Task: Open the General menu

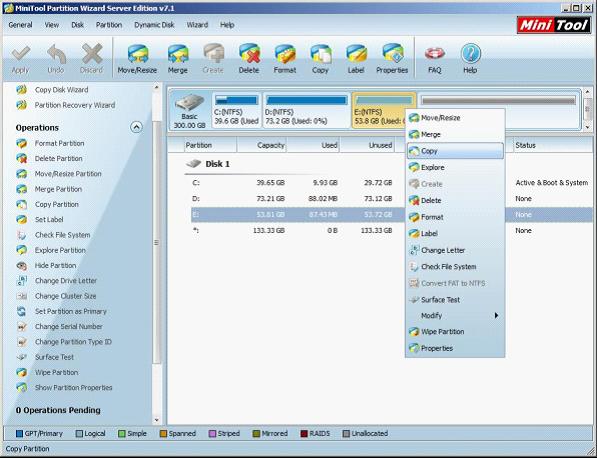Action: (20, 25)
